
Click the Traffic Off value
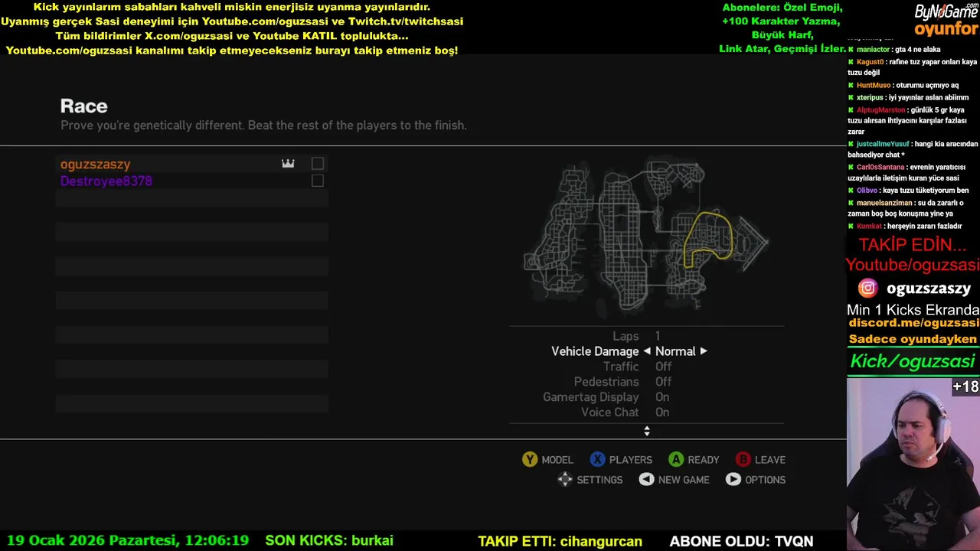click(664, 367)
